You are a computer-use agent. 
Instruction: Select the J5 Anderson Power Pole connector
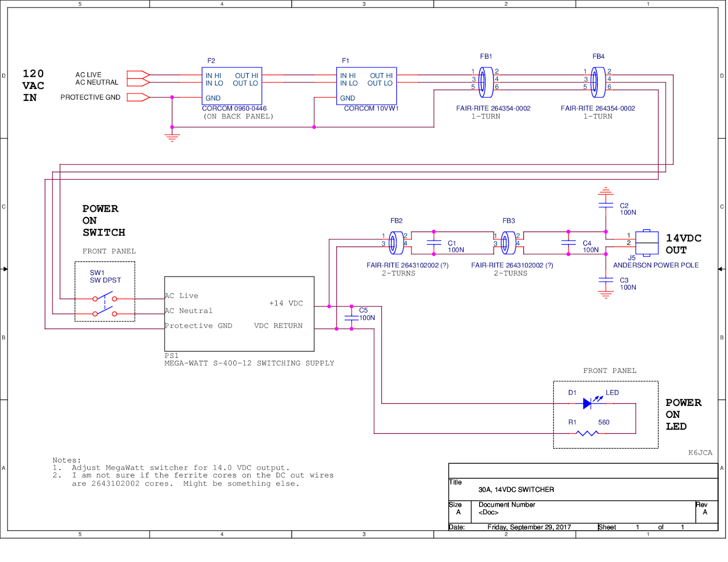point(647,243)
